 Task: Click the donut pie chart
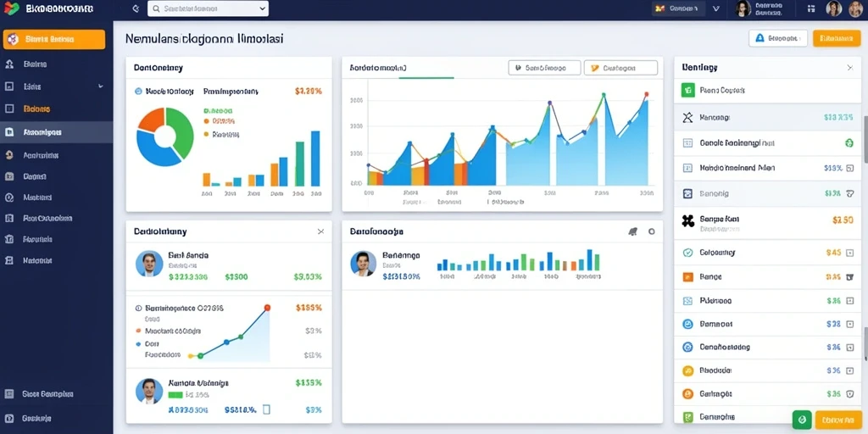(x=165, y=136)
